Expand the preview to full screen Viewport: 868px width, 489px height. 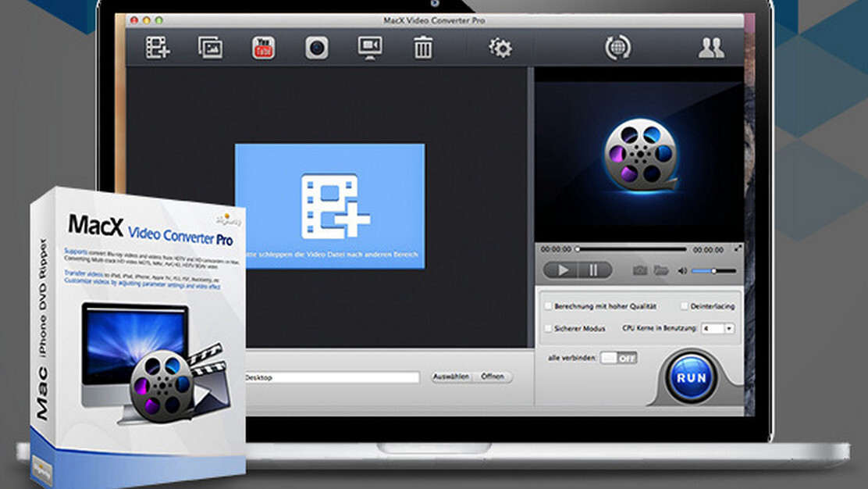click(x=738, y=248)
